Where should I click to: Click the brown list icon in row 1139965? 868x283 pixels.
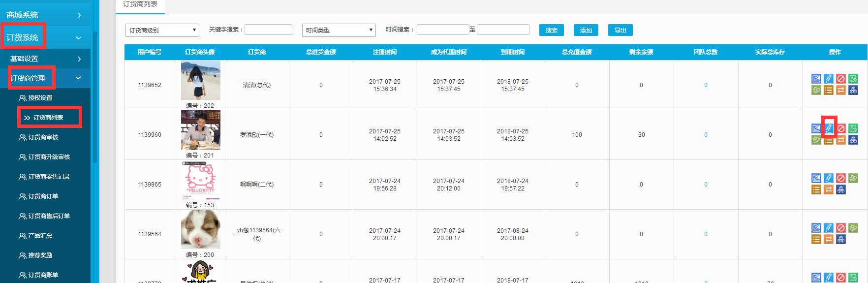pyautogui.click(x=816, y=189)
